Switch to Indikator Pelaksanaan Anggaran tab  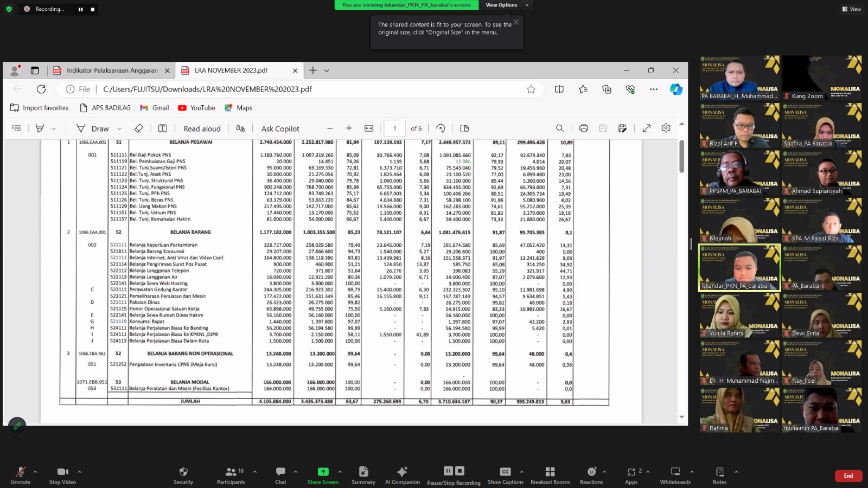[x=111, y=70]
